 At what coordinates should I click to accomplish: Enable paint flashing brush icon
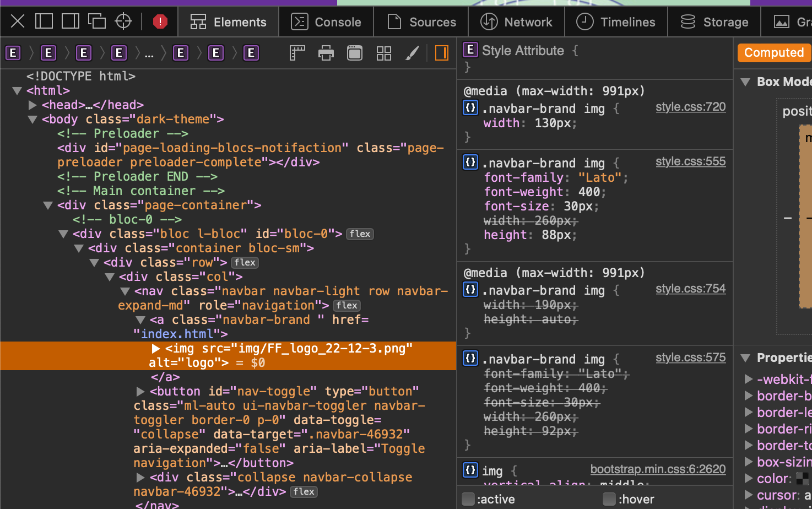click(412, 53)
